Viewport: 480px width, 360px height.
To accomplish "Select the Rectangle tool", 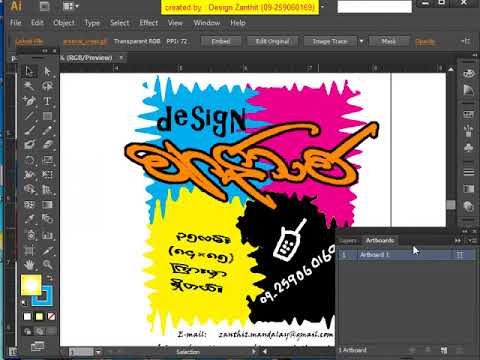I will 47,116.
